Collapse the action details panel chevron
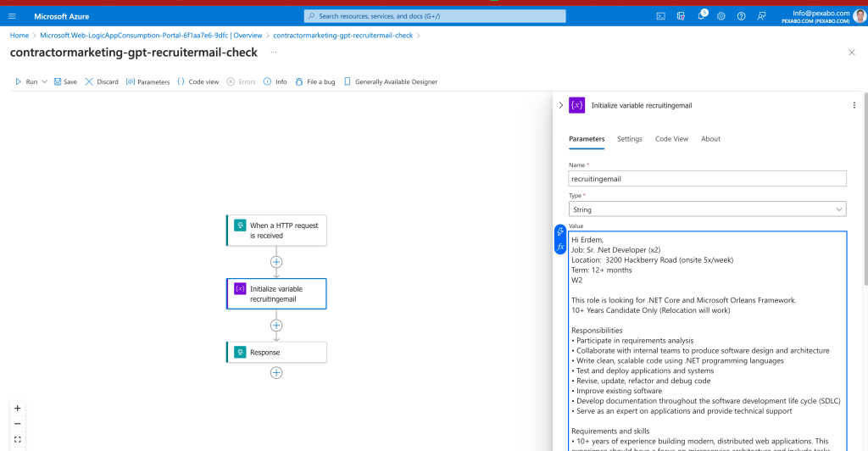The image size is (868, 451). tap(561, 106)
